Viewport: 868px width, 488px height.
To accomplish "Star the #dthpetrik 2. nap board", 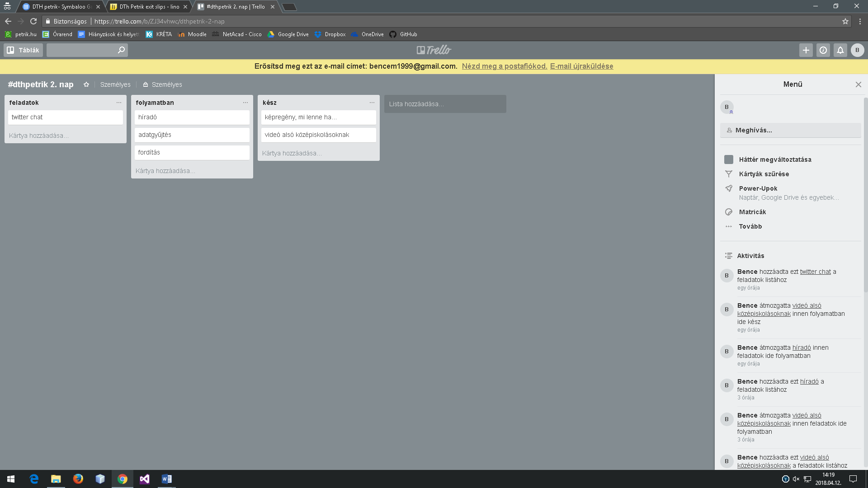I will coord(86,84).
